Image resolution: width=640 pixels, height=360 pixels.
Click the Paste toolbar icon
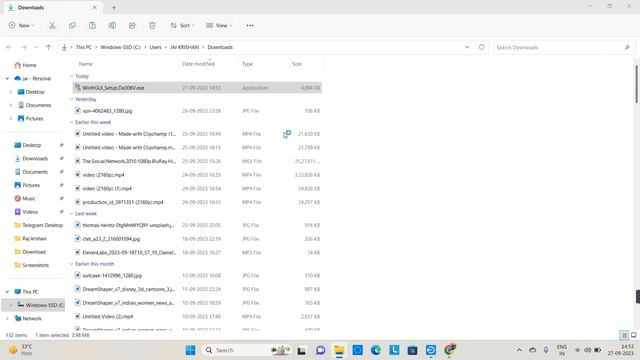click(x=92, y=25)
